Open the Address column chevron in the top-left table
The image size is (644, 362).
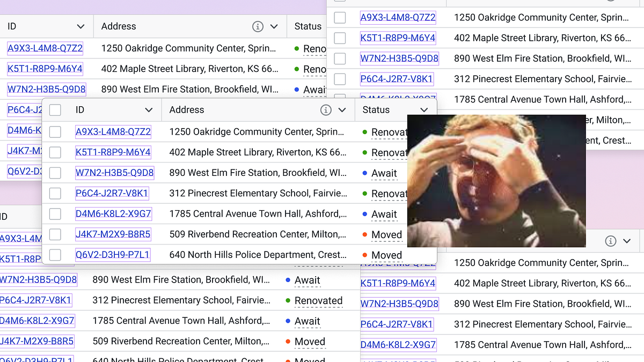(x=274, y=26)
